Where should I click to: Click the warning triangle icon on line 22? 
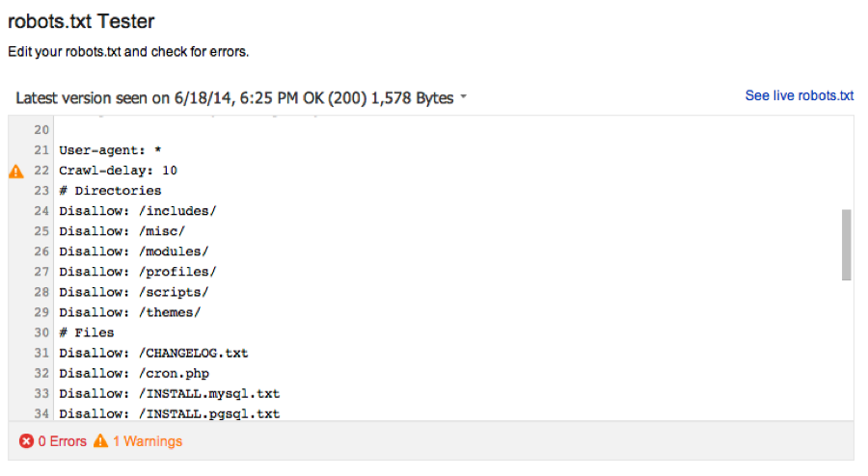click(16, 172)
